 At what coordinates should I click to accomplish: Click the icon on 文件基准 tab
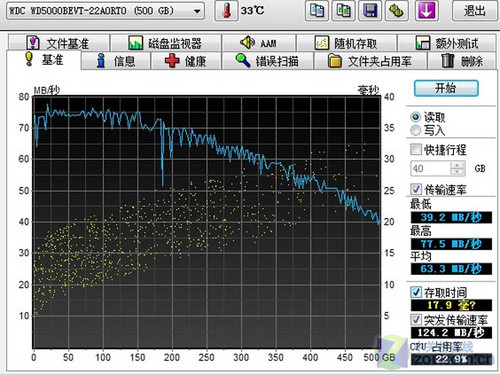click(33, 43)
